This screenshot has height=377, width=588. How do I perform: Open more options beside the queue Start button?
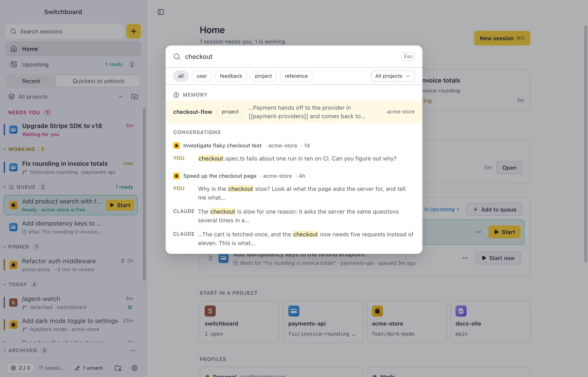(478, 232)
